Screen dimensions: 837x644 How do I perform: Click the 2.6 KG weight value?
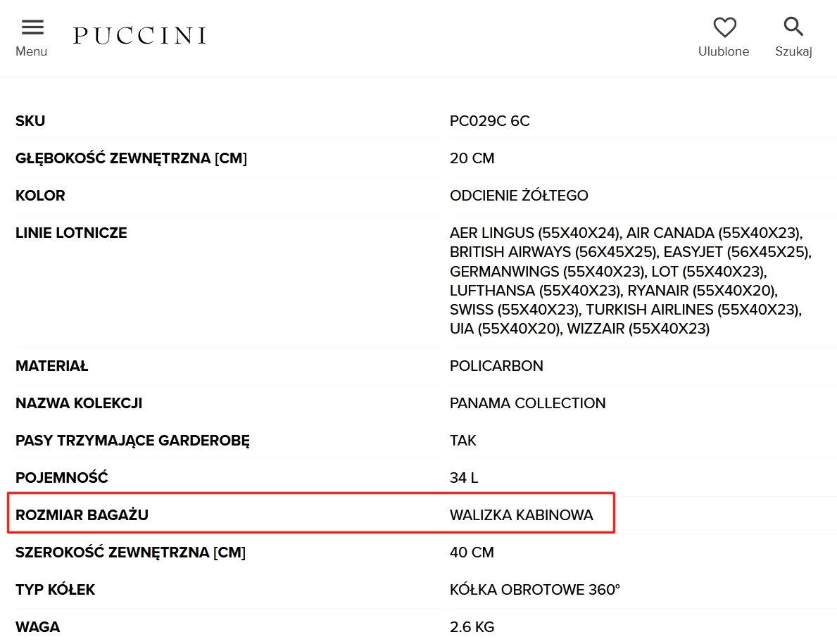pos(472,626)
